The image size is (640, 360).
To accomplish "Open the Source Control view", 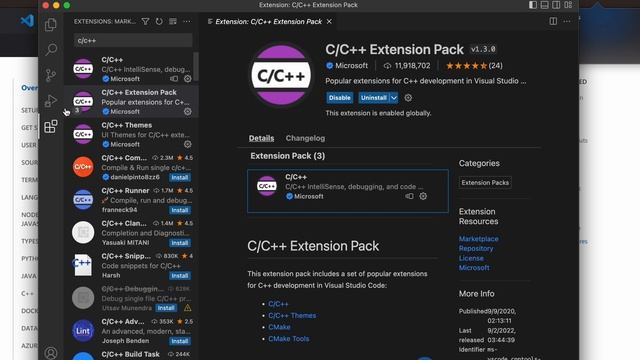I will [51, 75].
